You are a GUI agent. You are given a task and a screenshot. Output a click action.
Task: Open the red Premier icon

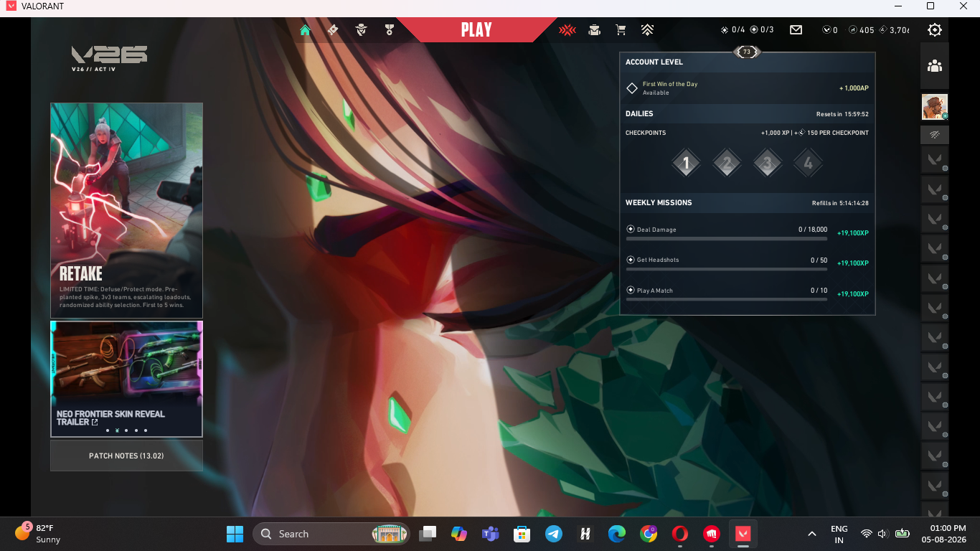(x=567, y=30)
